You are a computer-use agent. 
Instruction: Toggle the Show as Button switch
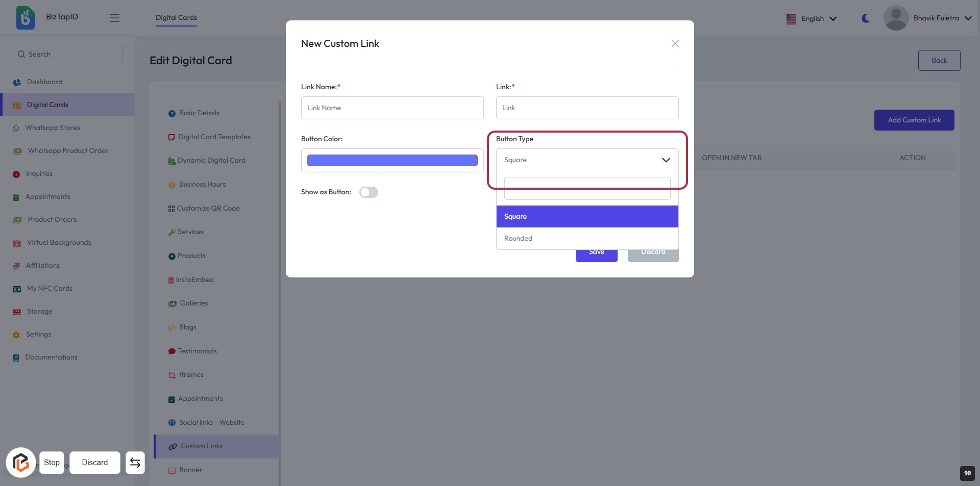(369, 192)
